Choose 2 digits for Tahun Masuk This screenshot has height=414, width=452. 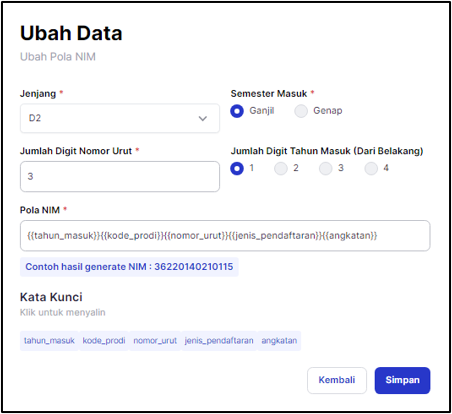click(281, 168)
